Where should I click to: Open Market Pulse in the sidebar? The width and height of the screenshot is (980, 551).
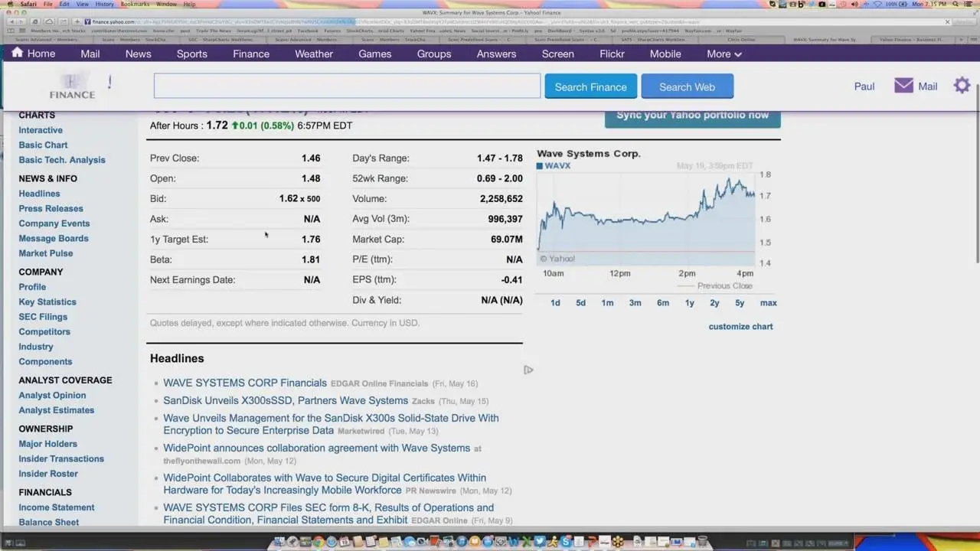click(x=46, y=253)
